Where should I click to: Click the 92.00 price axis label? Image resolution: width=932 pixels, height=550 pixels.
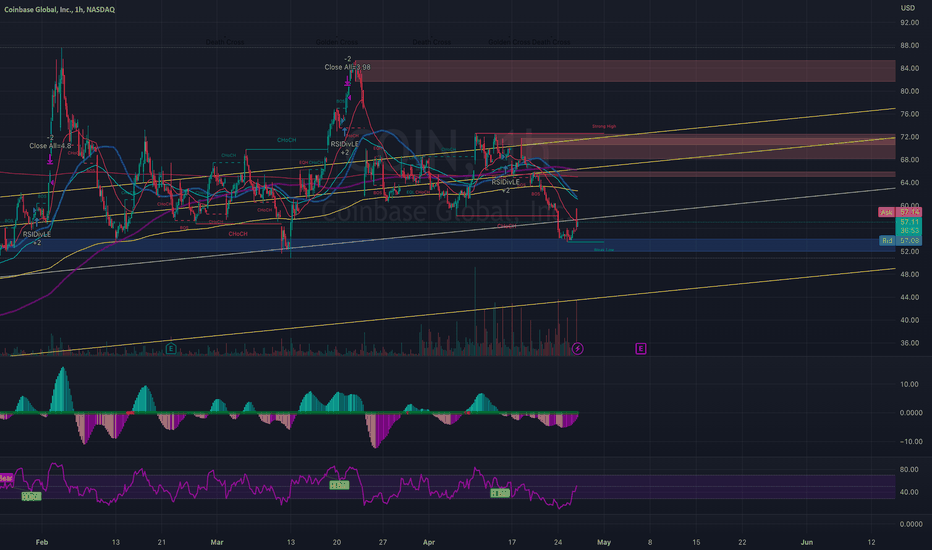pyautogui.click(x=909, y=23)
